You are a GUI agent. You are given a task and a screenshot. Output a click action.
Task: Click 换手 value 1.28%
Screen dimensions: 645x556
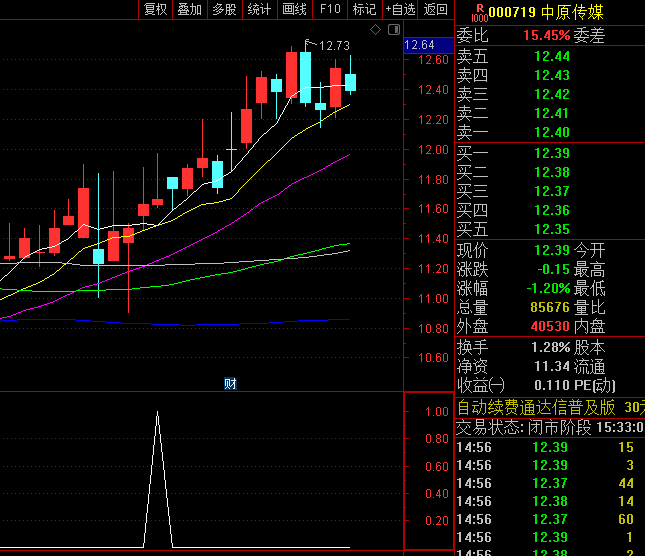(551, 348)
